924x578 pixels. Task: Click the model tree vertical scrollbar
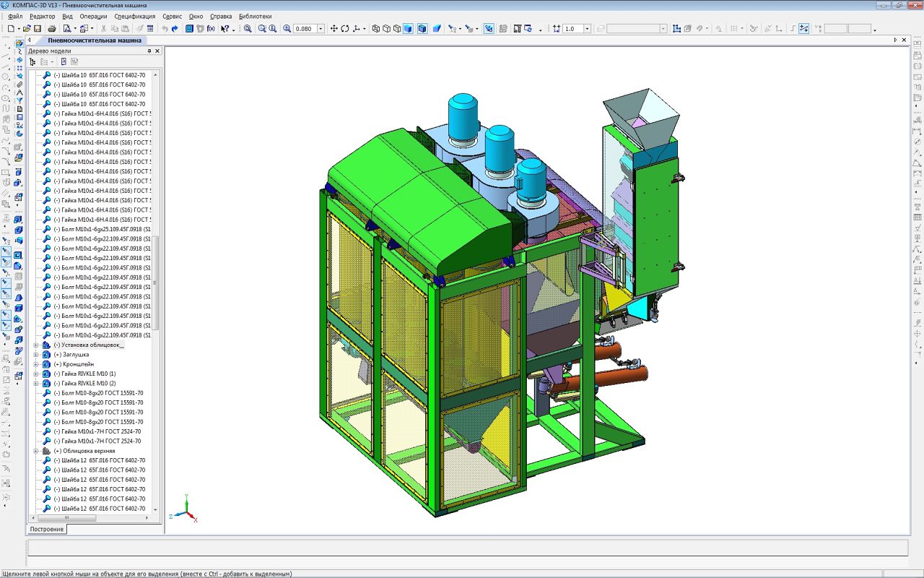point(155,282)
